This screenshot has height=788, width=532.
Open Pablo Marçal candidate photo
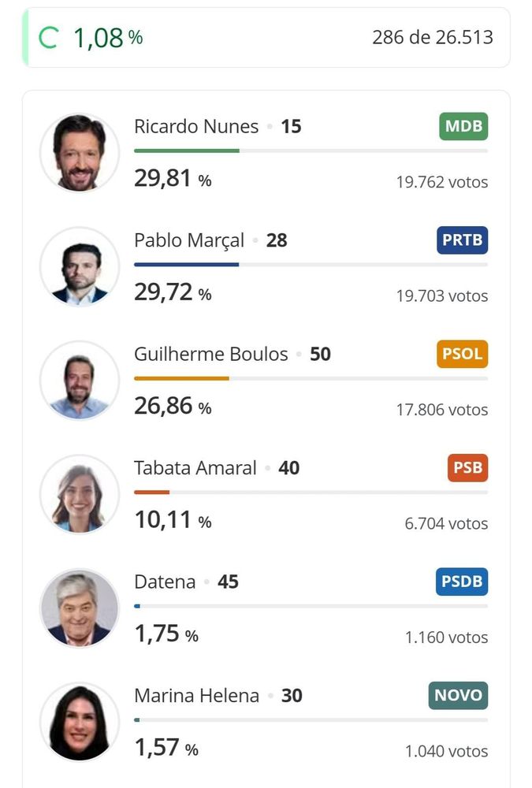click(80, 267)
